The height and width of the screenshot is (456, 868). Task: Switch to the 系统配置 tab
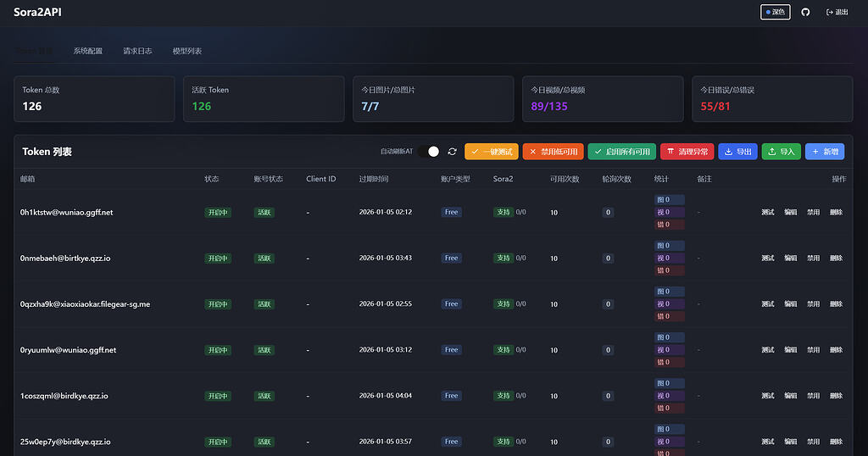pos(88,51)
